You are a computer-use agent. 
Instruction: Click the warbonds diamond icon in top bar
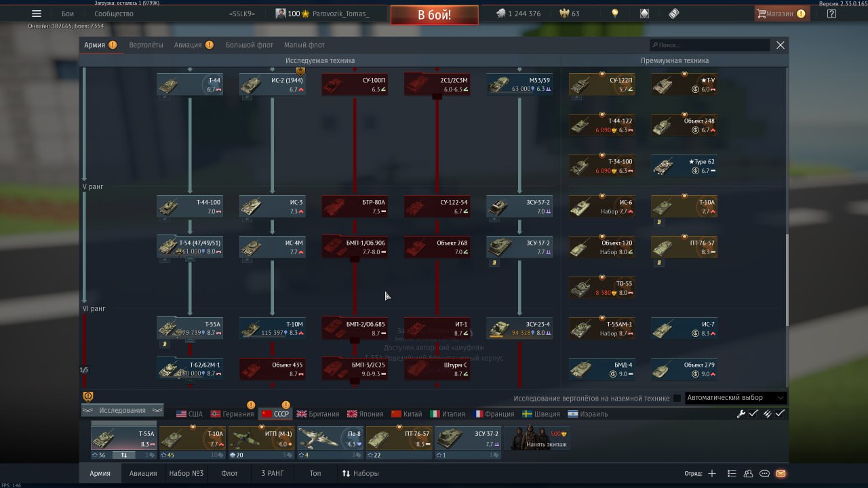point(644,14)
